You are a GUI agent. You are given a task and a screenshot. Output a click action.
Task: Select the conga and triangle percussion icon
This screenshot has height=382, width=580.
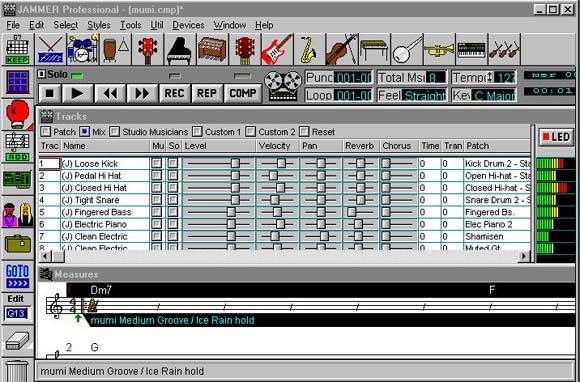(115, 49)
